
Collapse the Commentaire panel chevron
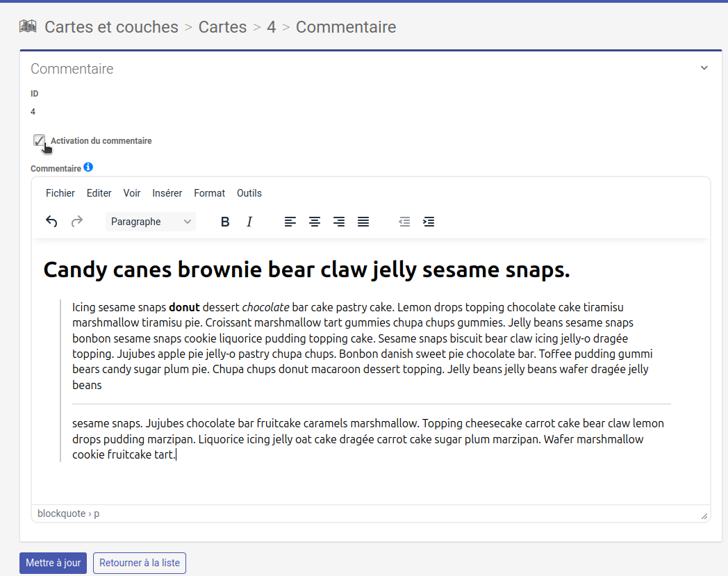704,68
